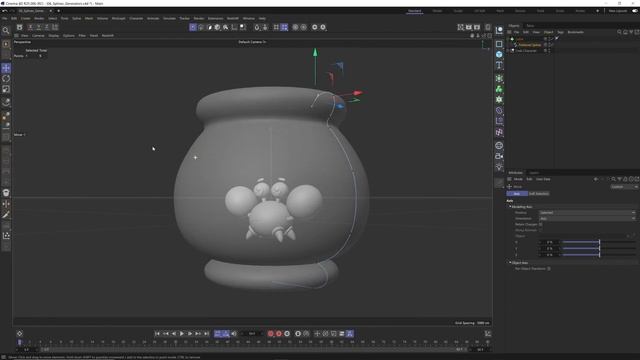Adjust the Z axis slider in Attributes
The image size is (640, 360).
(x=599, y=254)
